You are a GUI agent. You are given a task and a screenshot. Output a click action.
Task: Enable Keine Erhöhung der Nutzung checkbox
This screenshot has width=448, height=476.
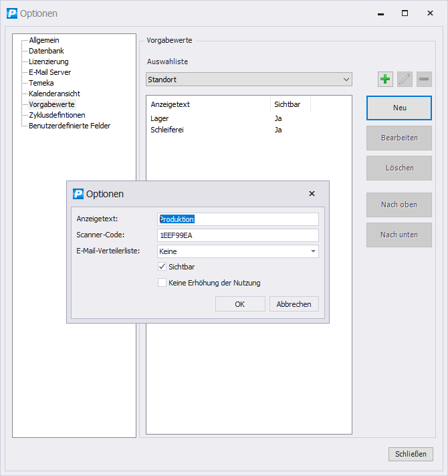coord(162,283)
